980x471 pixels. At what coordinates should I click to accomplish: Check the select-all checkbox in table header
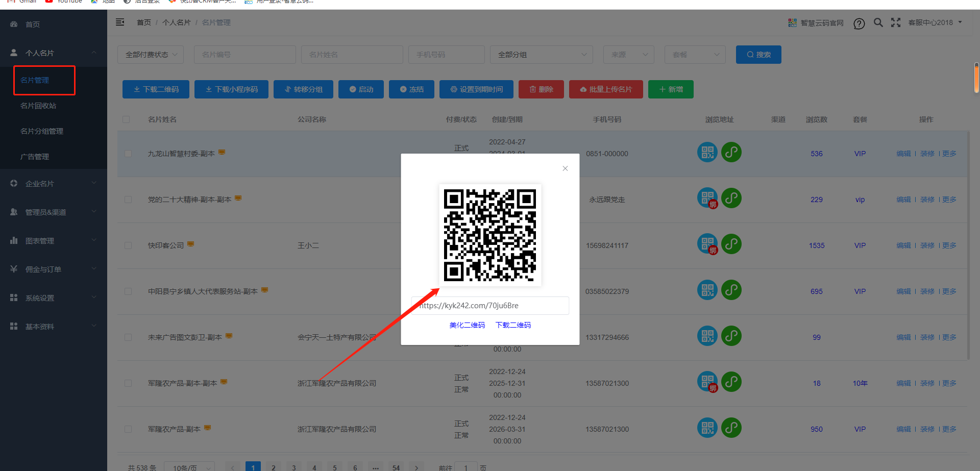[126, 119]
